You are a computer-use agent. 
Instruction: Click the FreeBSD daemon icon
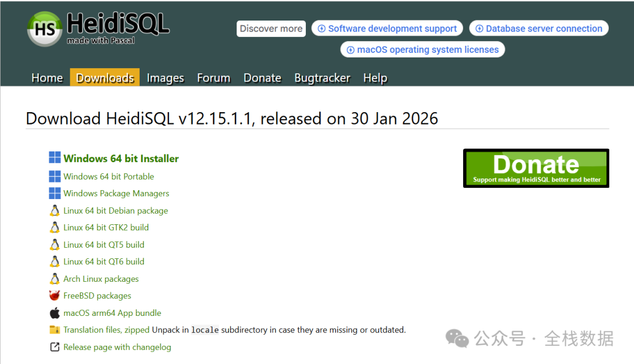(x=55, y=296)
